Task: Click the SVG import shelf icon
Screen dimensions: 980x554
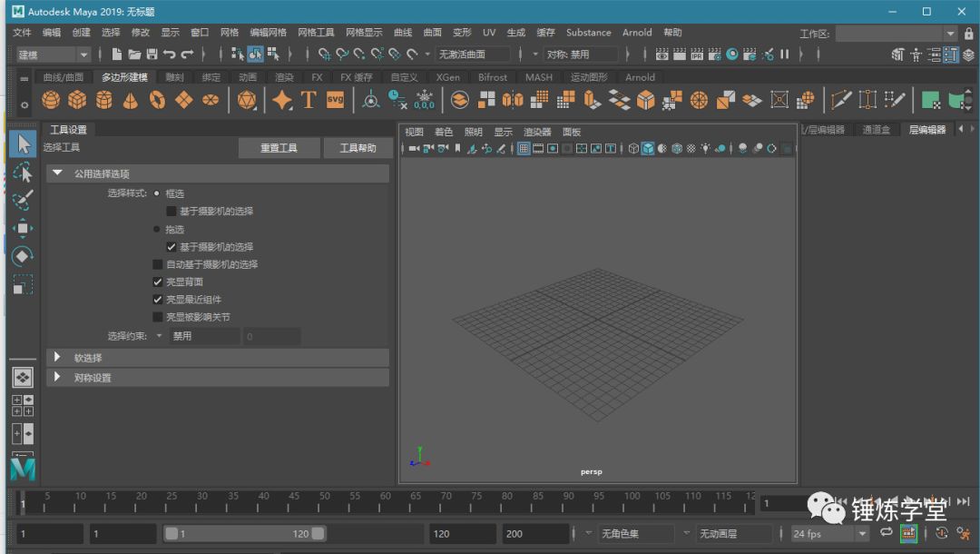Action: point(336,100)
